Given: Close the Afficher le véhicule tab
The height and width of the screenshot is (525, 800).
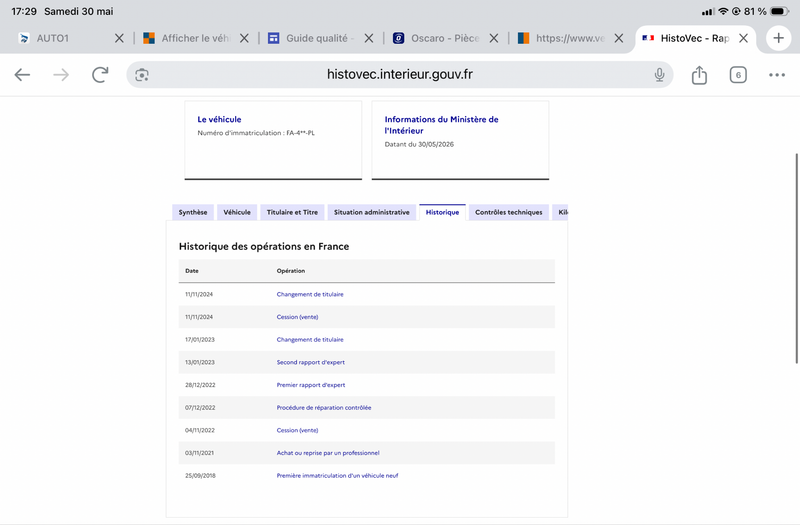Looking at the screenshot, I should click(244, 38).
